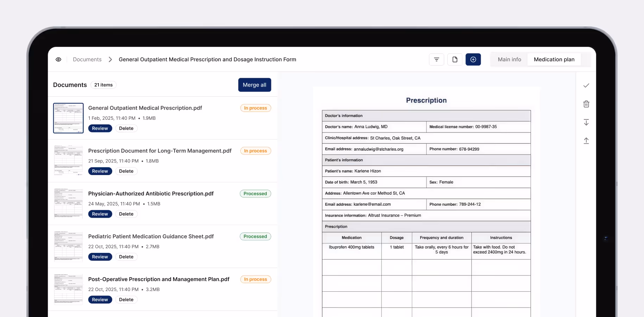Review Physician-Authorized Antibiotic Prescription.pdf

click(100, 214)
